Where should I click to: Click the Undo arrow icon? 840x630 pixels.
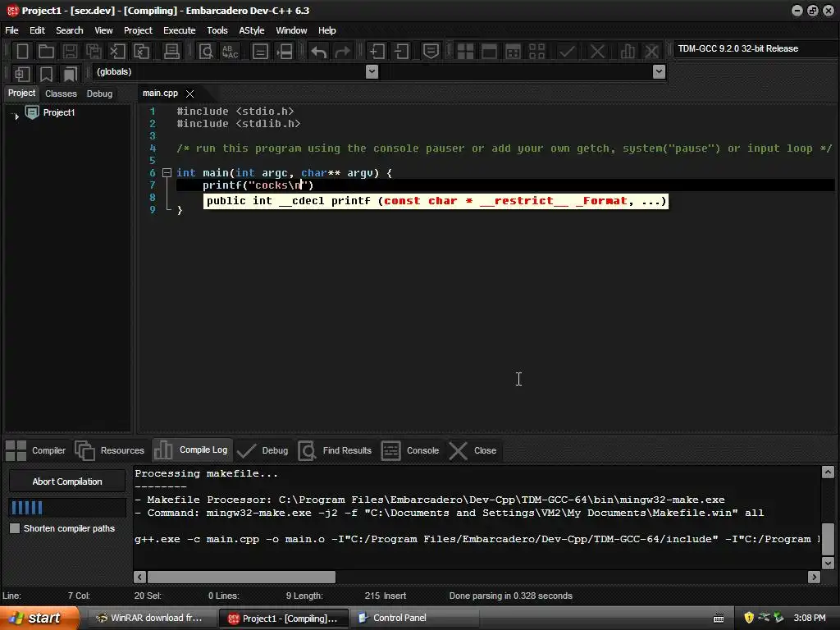click(319, 52)
